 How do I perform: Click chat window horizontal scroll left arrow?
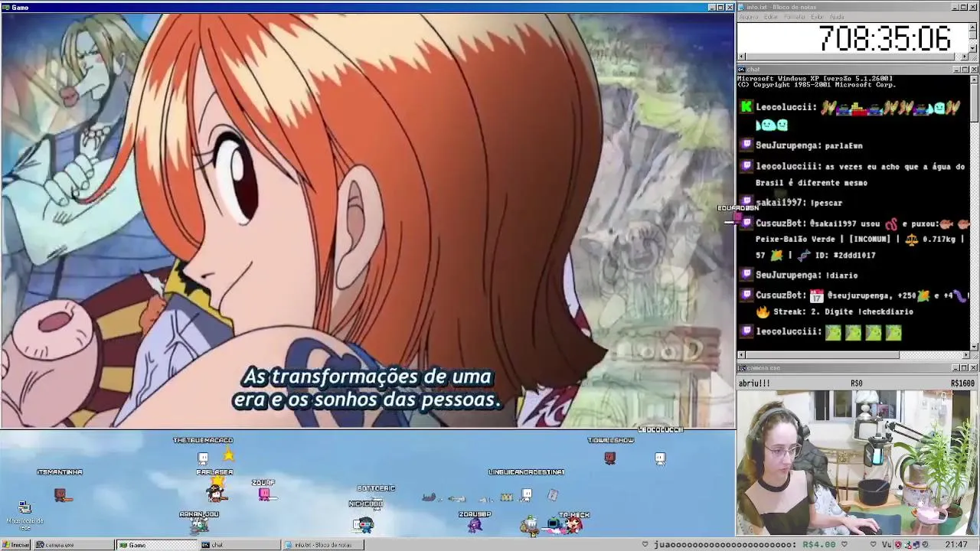(741, 355)
